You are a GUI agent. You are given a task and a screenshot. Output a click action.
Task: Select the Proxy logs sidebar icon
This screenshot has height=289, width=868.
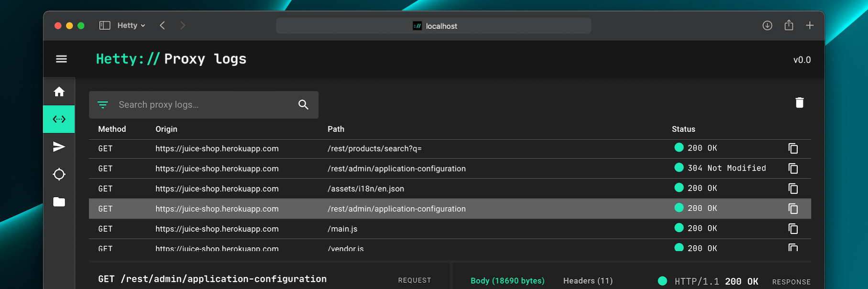[x=59, y=119]
